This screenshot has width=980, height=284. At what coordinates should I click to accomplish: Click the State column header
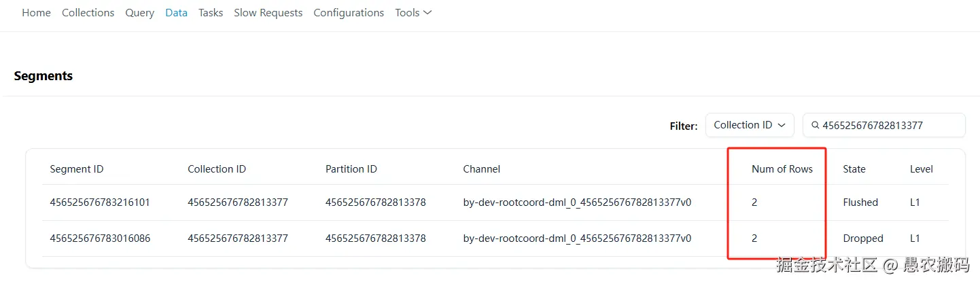pyautogui.click(x=854, y=169)
